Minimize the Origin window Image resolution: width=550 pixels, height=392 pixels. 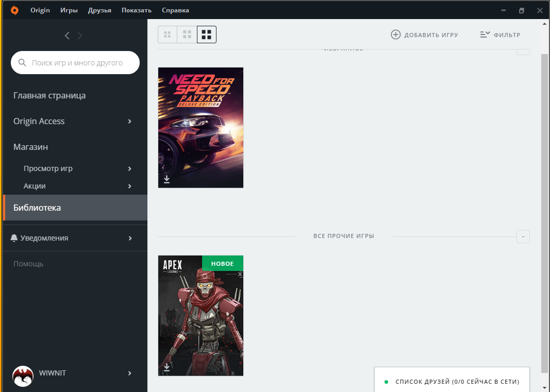click(x=503, y=10)
